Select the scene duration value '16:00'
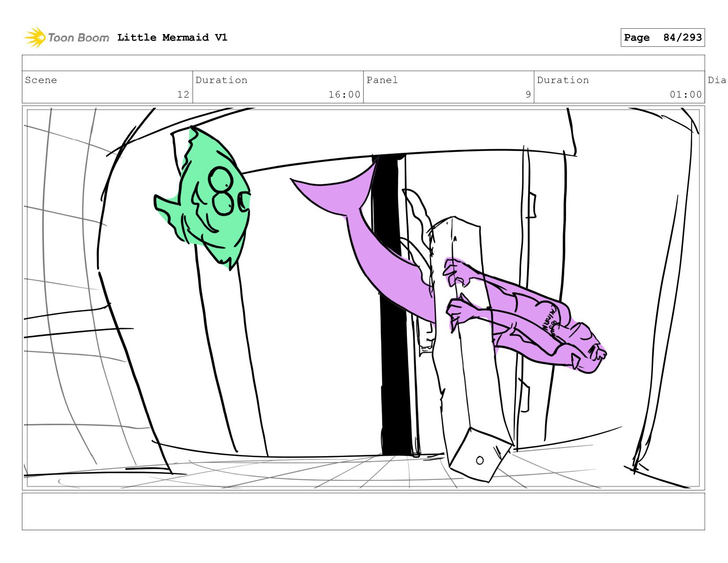Viewport: 728px width, 563px height. coord(344,94)
